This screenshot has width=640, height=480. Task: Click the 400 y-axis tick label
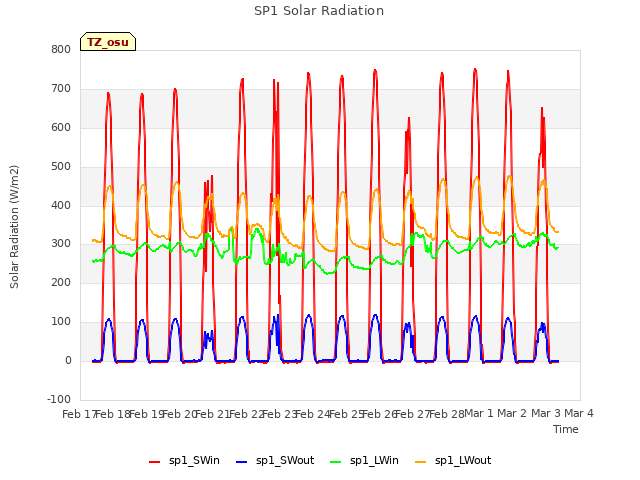[61, 205]
